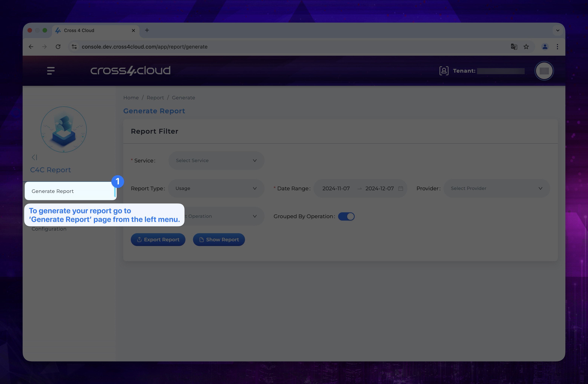Screen dimensions: 588x384
Task: Open a new browser tab
Action: 147,30
